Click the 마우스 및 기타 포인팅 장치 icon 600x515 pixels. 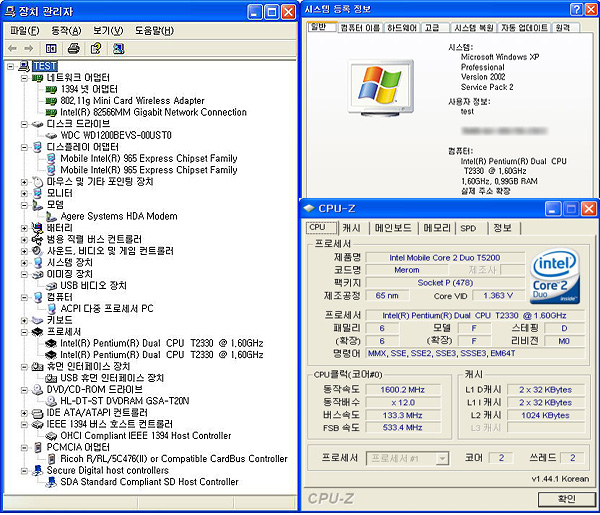(37, 182)
